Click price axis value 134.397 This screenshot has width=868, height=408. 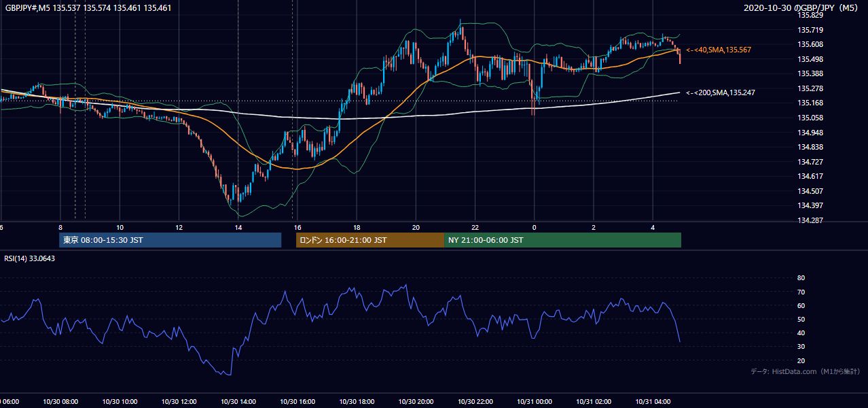810,205
